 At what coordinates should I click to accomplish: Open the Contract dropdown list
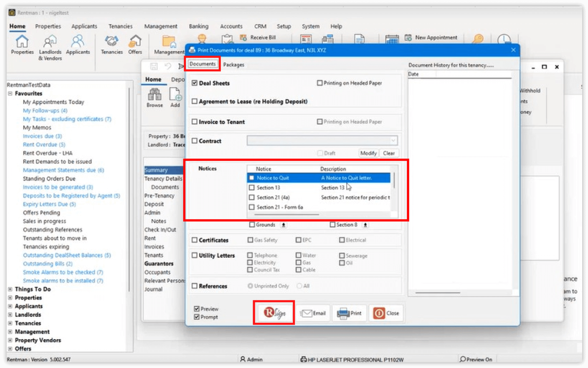tap(393, 141)
